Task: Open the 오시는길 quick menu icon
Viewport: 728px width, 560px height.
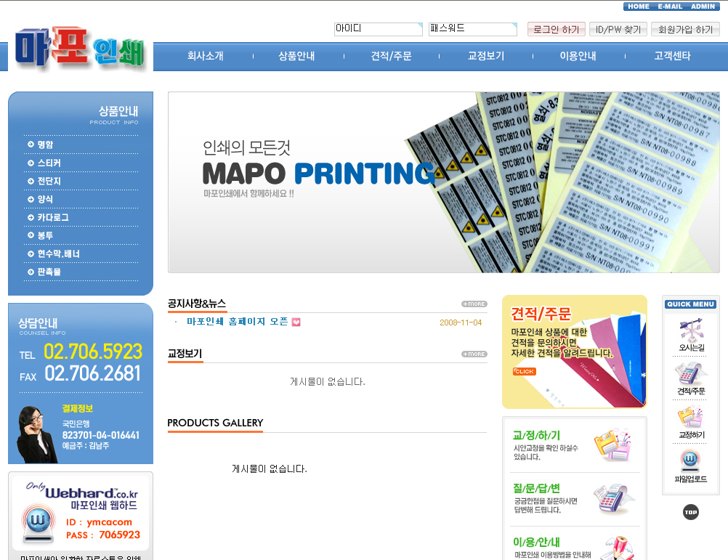Action: point(692,335)
